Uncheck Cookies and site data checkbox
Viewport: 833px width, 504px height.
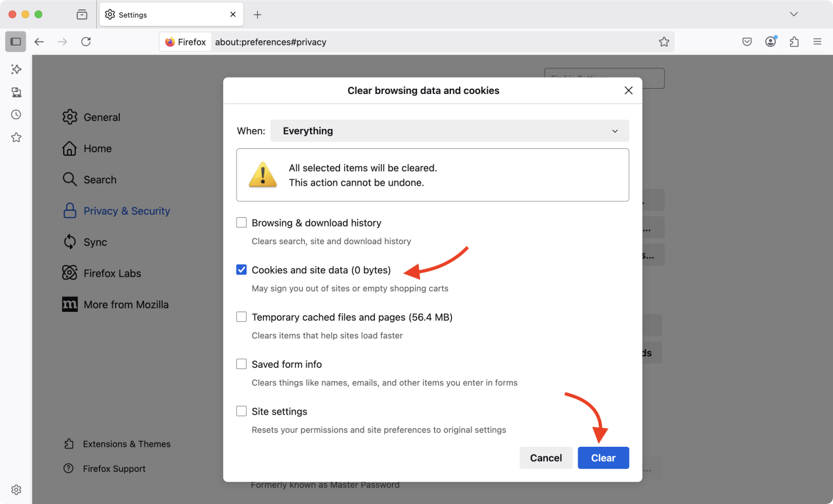pyautogui.click(x=241, y=270)
